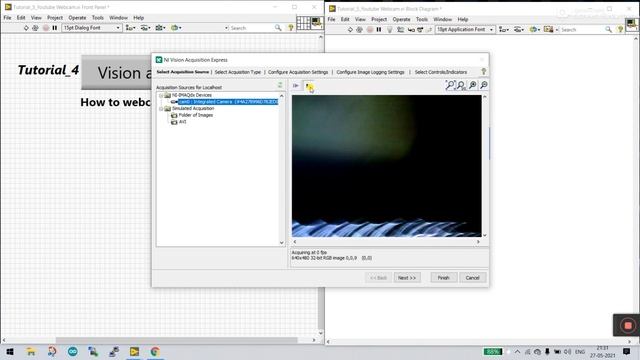Click the continuous acquisition icon beside the play icon
This screenshot has height=360, width=640.
(x=309, y=86)
